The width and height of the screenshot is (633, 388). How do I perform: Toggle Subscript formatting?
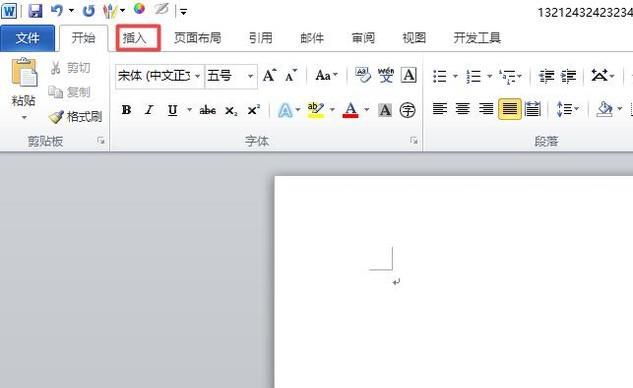(231, 110)
